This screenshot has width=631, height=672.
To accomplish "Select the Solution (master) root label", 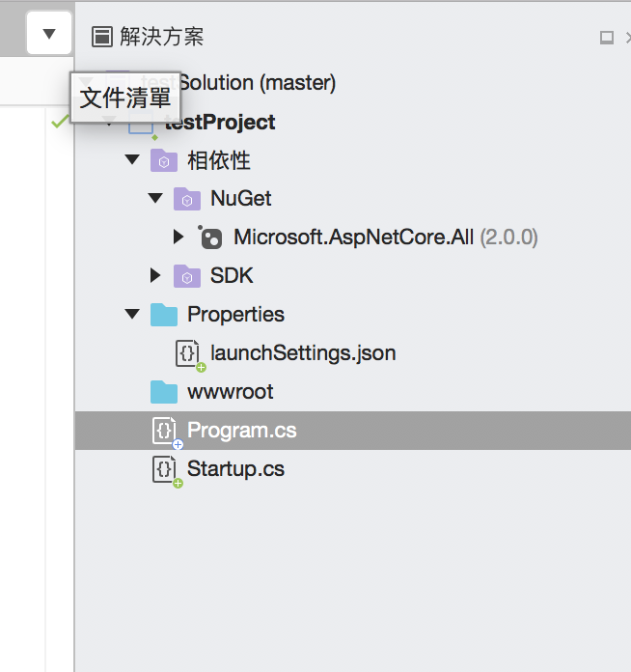I will tap(257, 83).
